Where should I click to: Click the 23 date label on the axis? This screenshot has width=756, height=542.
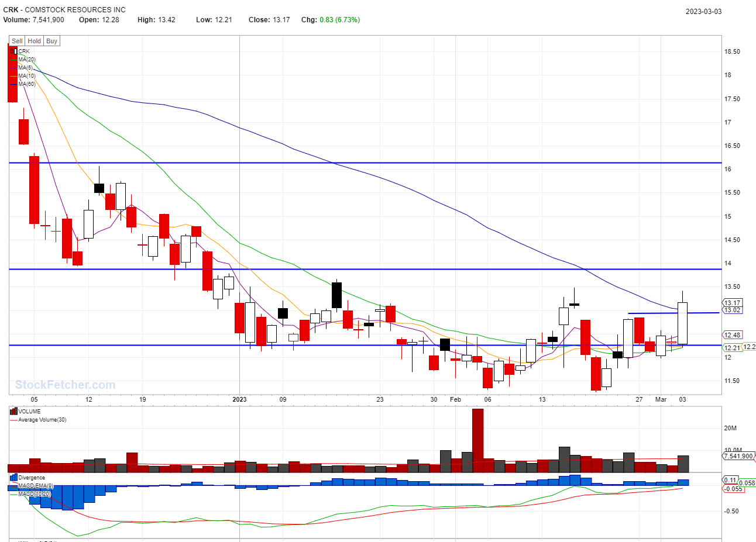tap(380, 399)
